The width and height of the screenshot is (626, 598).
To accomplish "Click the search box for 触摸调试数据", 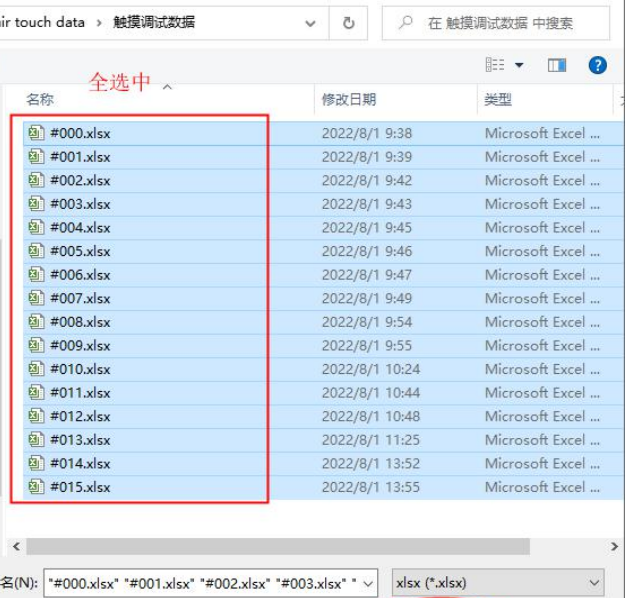I will pos(495,23).
